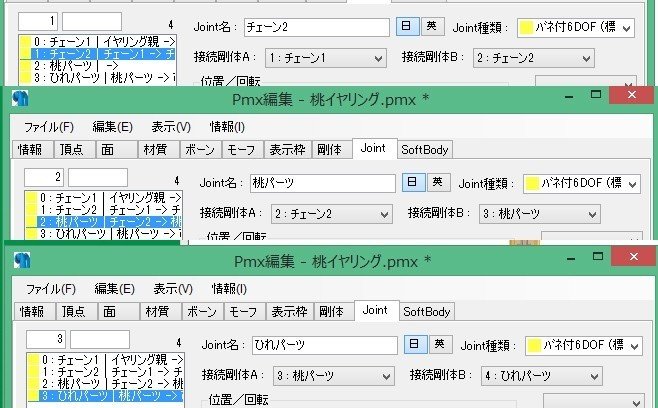Select row 2 : 桃パーツ in the ひれパーツ window's list
Viewport: 658px width, 408px height.
[x=105, y=384]
